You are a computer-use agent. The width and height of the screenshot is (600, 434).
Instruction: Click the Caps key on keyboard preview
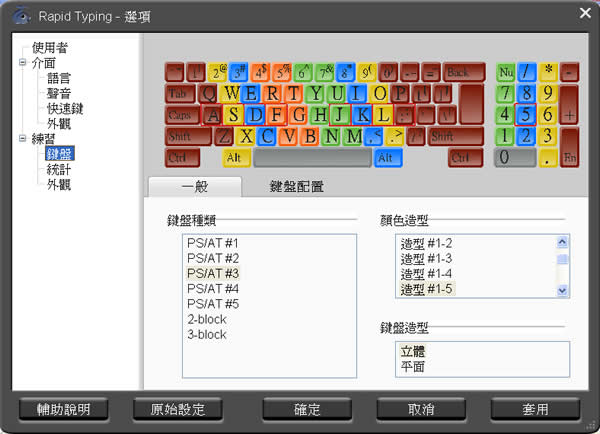click(x=183, y=115)
